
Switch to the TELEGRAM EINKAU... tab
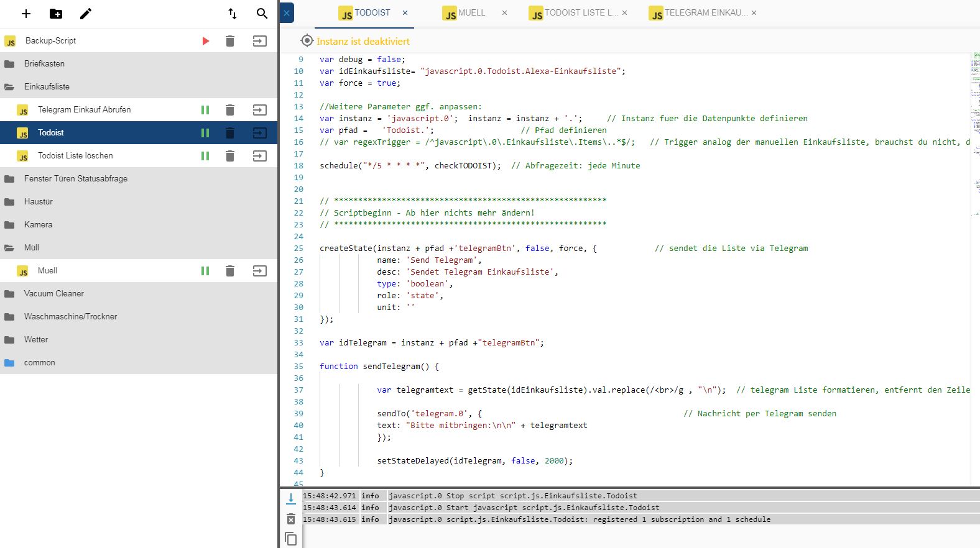point(705,13)
